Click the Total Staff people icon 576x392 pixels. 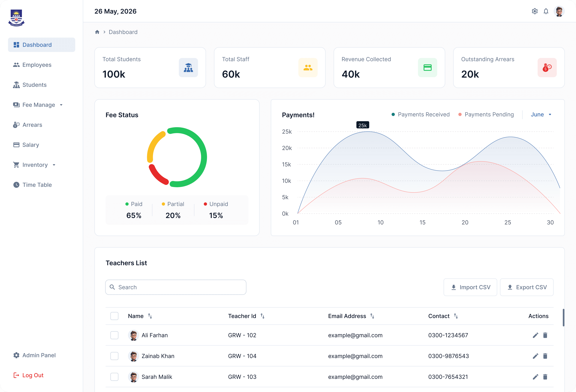(308, 68)
